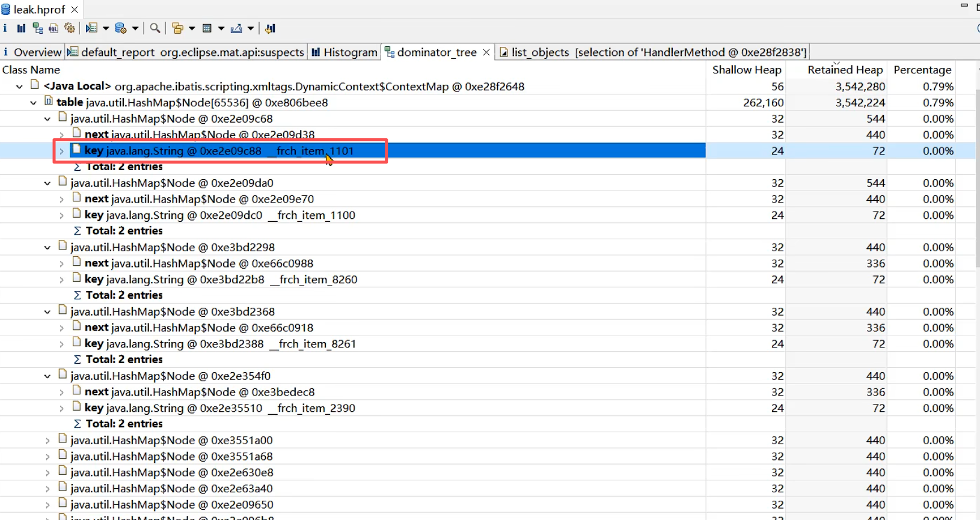The width and height of the screenshot is (980, 520).
Task: Collapse HashMap$Node @ 0xe2e09c68
Action: pos(47,119)
